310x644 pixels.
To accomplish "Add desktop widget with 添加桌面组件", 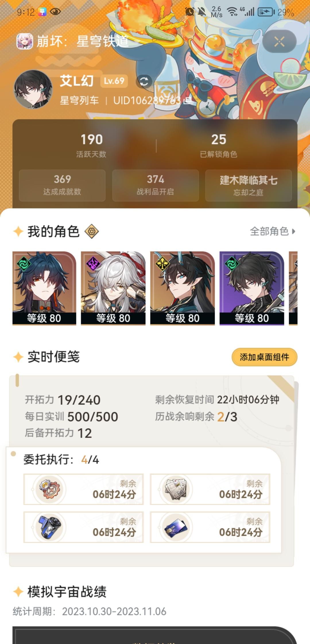I will pos(264,357).
